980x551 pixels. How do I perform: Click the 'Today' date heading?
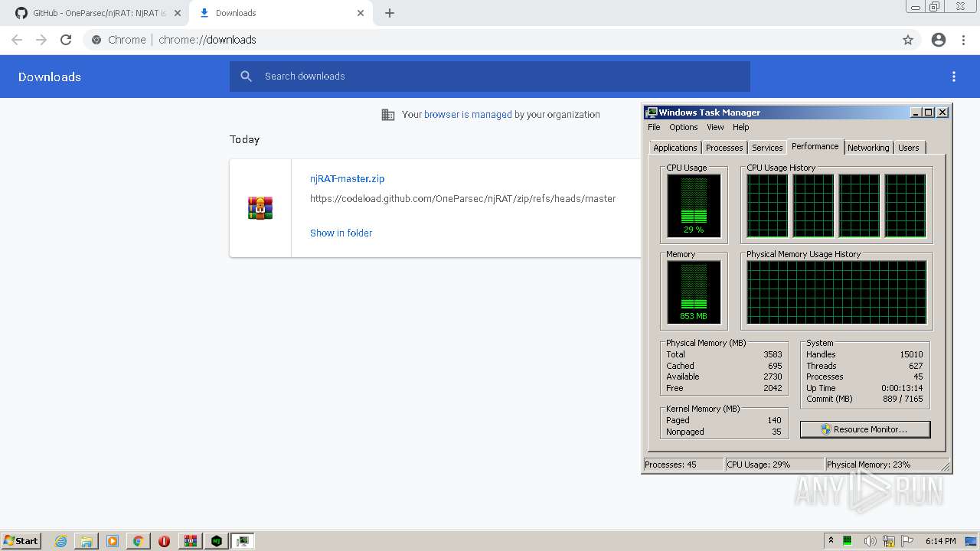(x=244, y=139)
